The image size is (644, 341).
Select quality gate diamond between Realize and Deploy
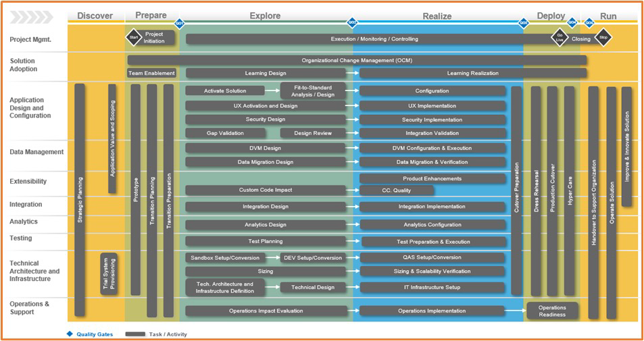tap(523, 23)
